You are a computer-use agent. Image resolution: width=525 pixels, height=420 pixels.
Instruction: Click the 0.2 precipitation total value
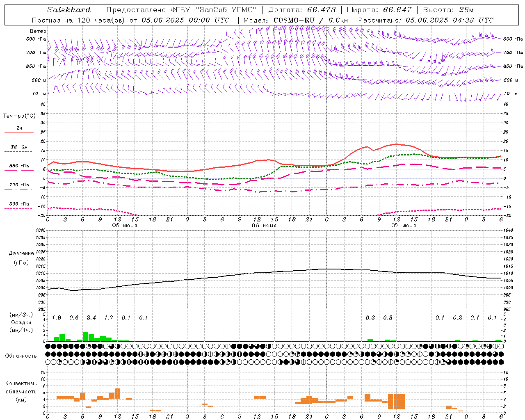click(458, 317)
